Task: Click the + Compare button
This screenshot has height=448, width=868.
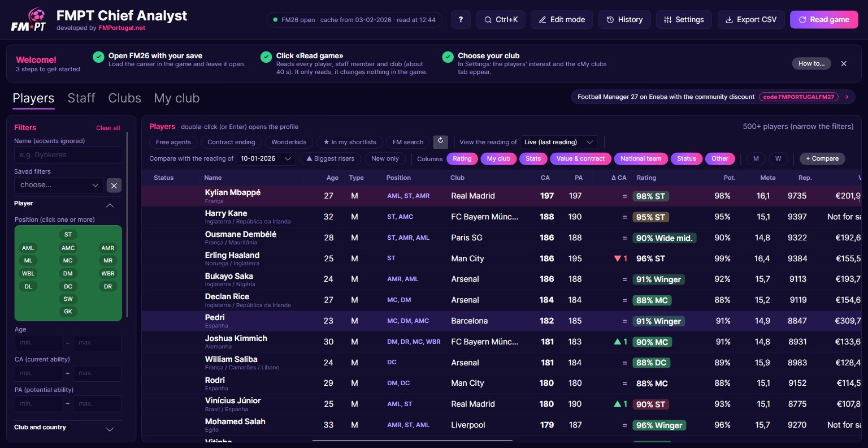Action: (x=822, y=159)
